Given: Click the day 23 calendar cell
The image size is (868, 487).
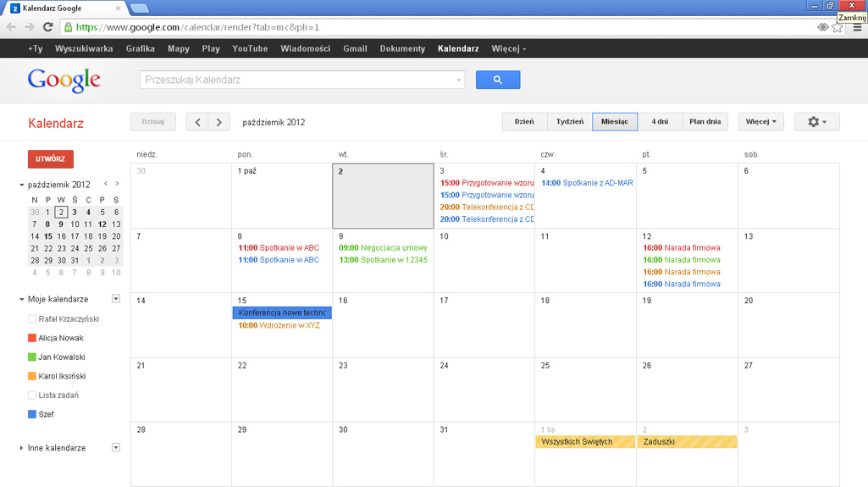Looking at the screenshot, I should pyautogui.click(x=383, y=390).
